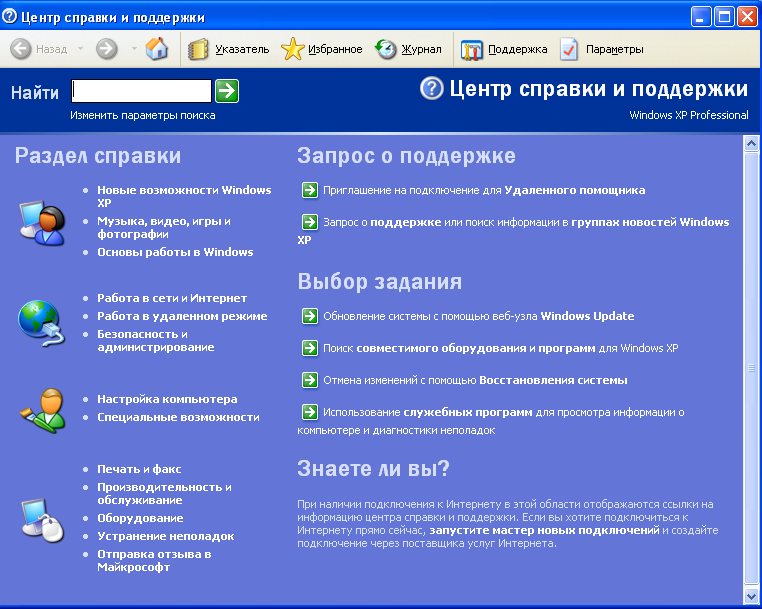Open Изменить параметры поиска link
This screenshot has height=609, width=762.
click(143, 116)
